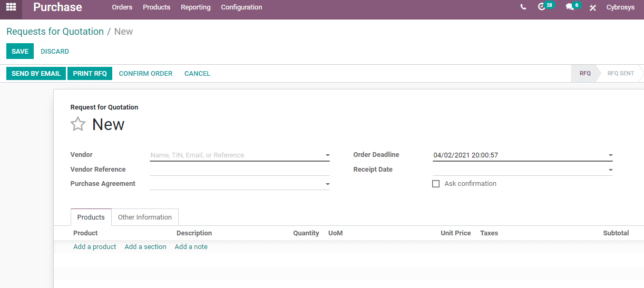Open the Cybrosys user menu

pyautogui.click(x=620, y=7)
